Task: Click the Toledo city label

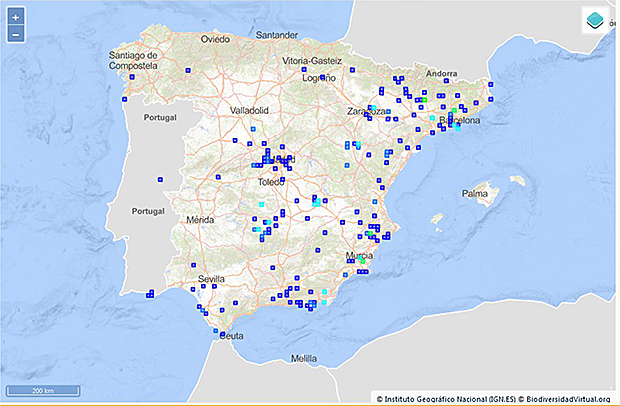Action: click(273, 183)
